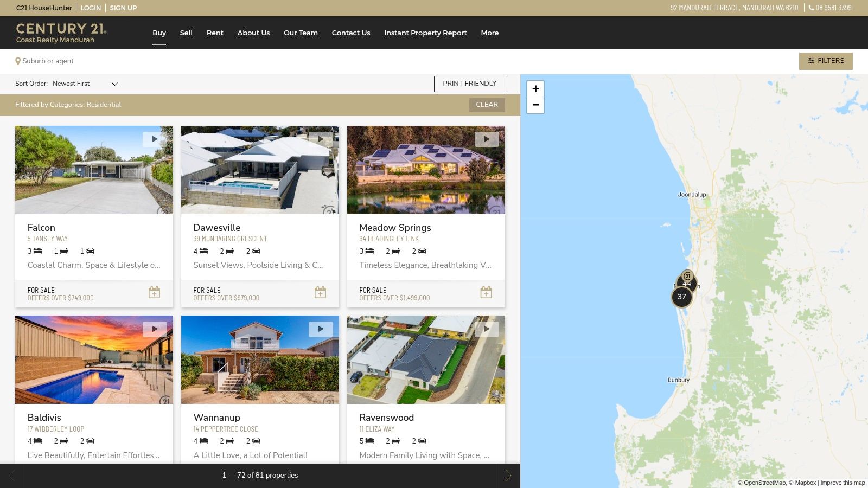
Task: Add Meadow Springs inspection to calendar
Action: tap(486, 292)
